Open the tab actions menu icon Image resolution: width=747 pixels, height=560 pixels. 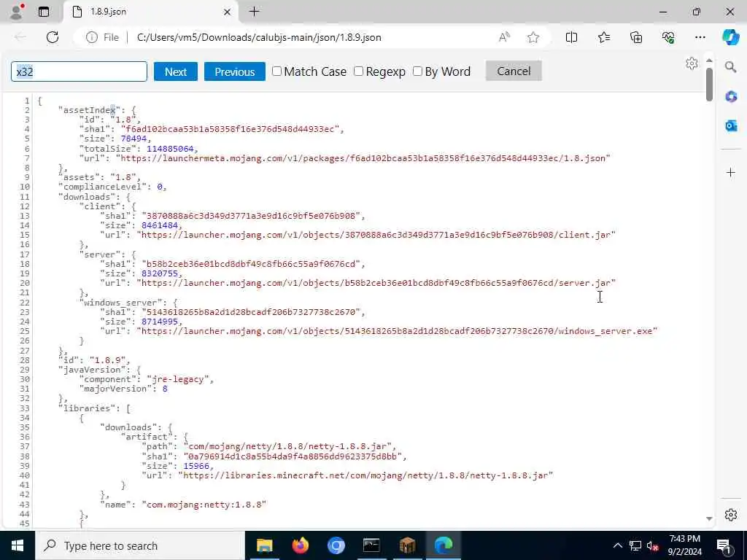pos(44,12)
